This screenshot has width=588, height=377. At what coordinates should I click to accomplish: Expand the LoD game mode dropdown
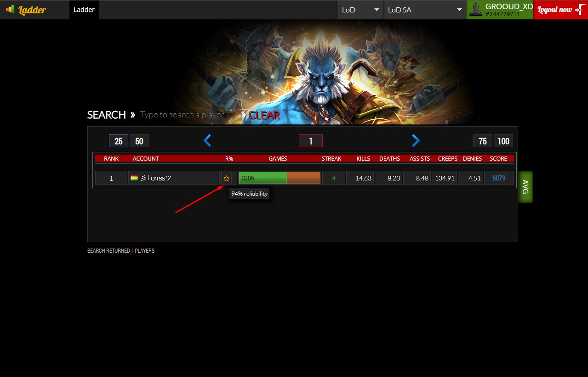tap(360, 10)
